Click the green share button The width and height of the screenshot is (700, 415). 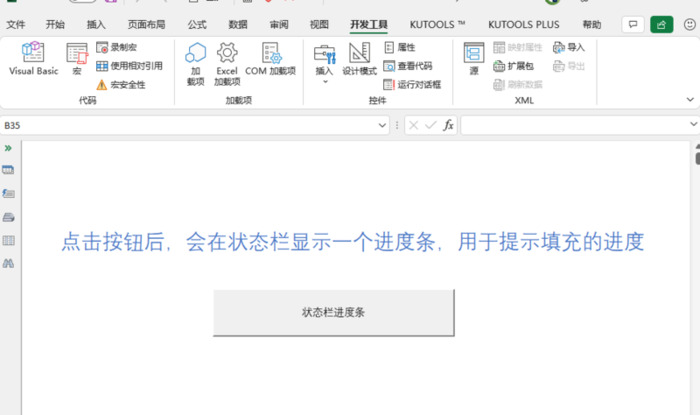[662, 25]
